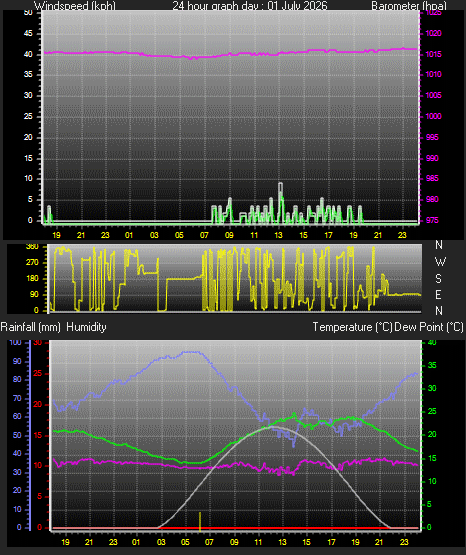This screenshot has width=466, height=555.
Task: Click the 985 barometer scale value
Action: [x=432, y=178]
